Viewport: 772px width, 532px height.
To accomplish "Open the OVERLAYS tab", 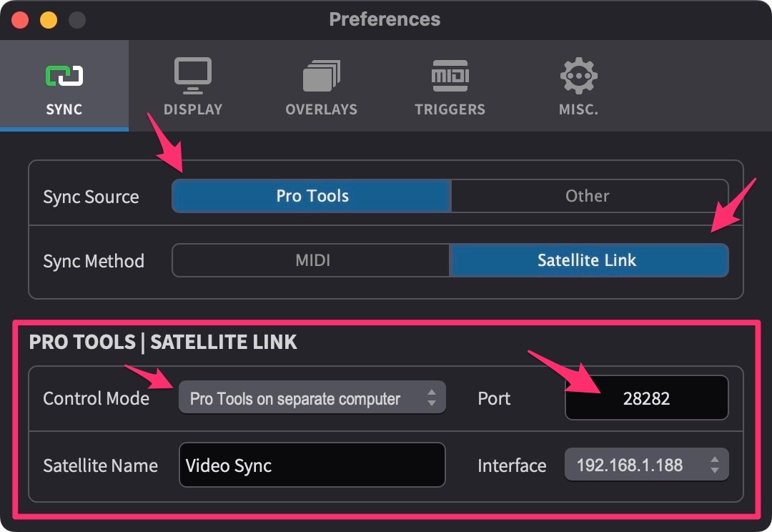I will point(322,86).
